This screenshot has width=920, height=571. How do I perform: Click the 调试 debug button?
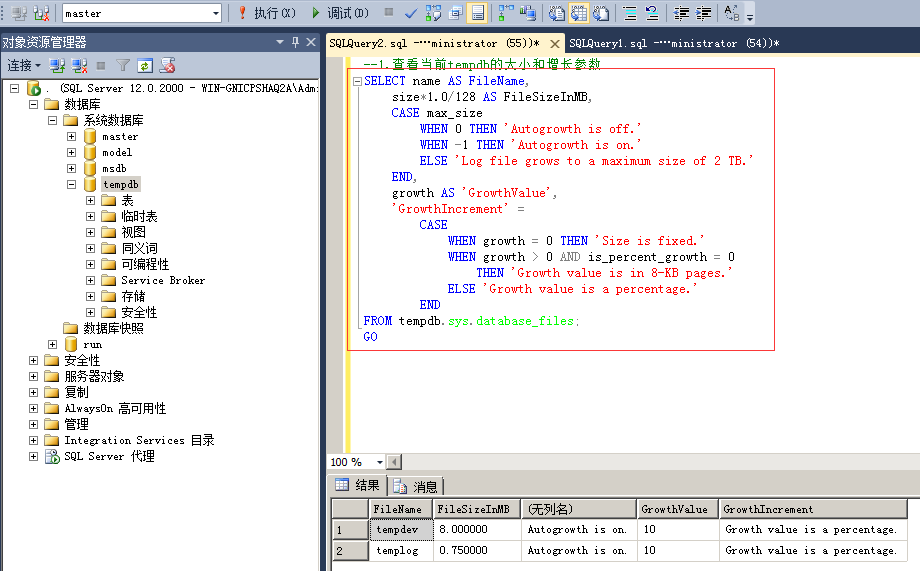coord(339,13)
